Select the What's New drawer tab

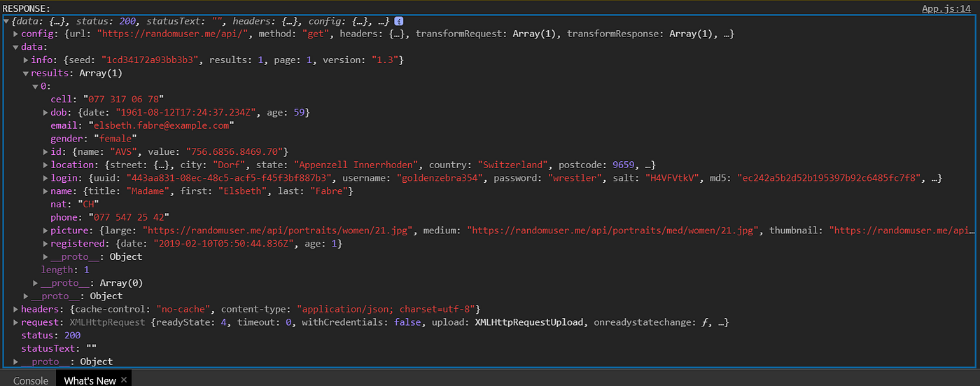coord(90,380)
